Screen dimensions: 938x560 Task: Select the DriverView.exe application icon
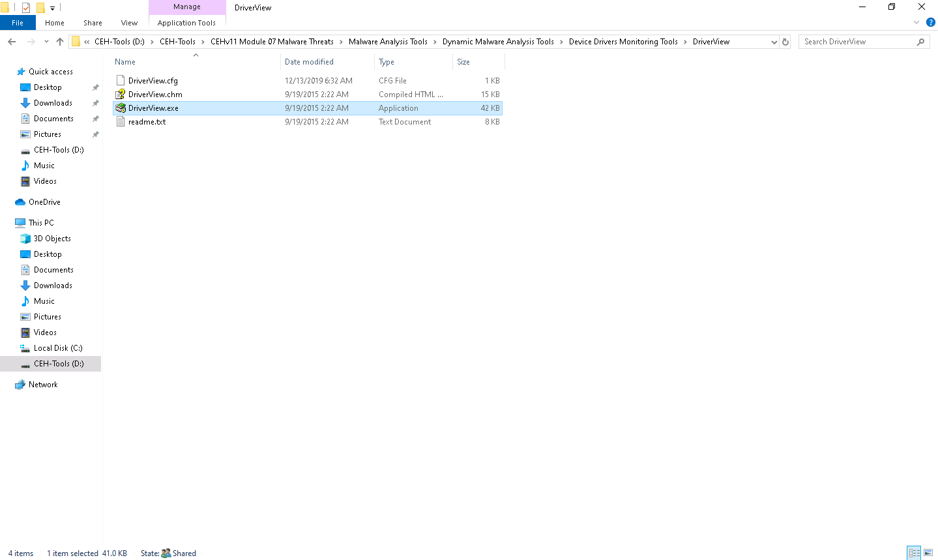[x=121, y=108]
